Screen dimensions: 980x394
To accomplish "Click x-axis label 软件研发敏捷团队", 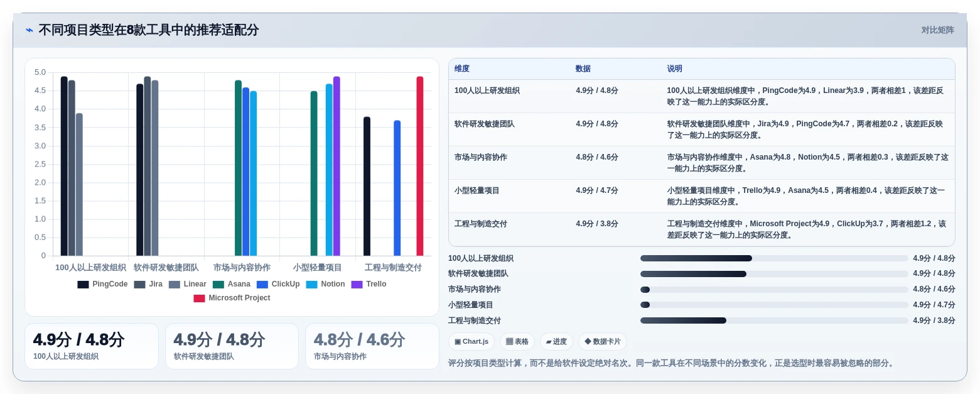I will 166,268.
